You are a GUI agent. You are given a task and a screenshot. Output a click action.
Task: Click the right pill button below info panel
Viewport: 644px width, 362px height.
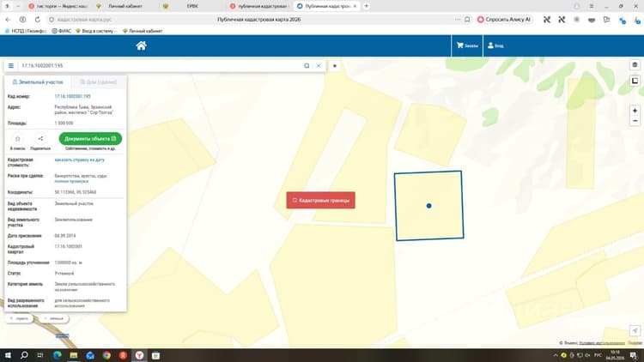[54, 318]
